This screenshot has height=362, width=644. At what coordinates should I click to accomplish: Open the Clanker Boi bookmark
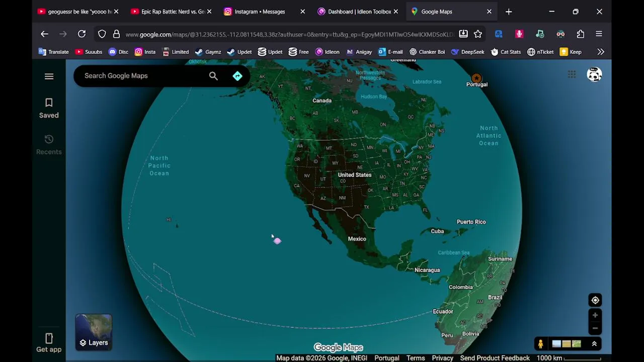(x=427, y=52)
